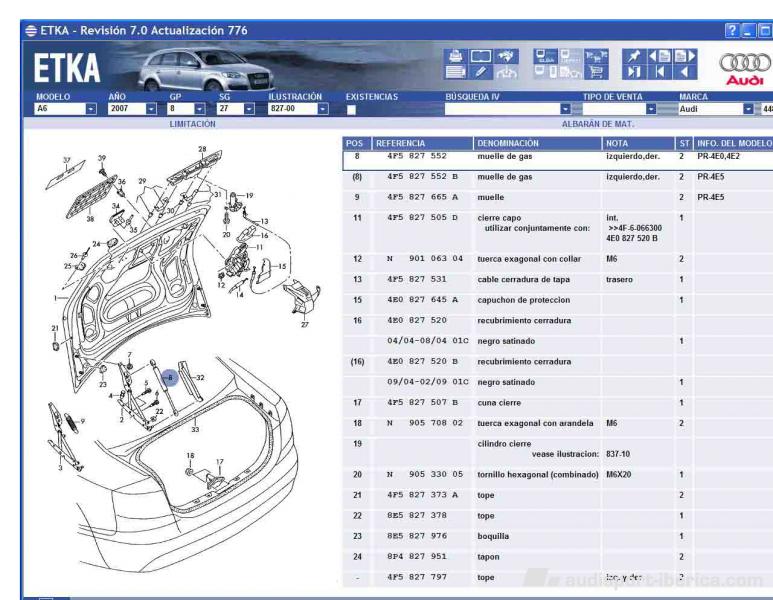Screen dimensions: 773x600
Task: Open the book catalog icon
Action: (x=481, y=56)
